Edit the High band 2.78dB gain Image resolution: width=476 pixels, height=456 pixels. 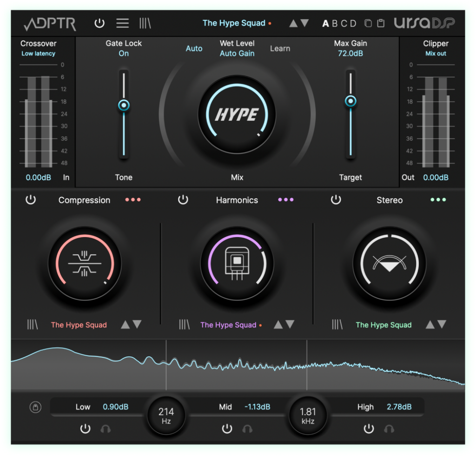click(x=399, y=407)
